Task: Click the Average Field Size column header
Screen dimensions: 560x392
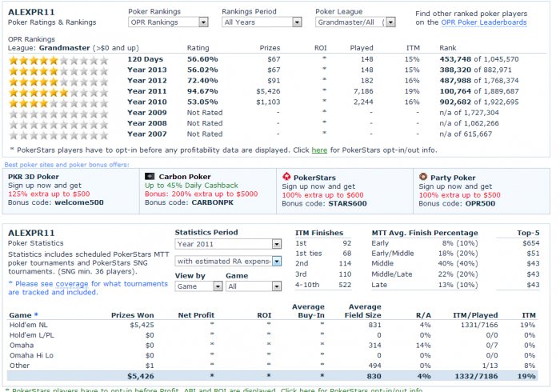Action: (362, 311)
